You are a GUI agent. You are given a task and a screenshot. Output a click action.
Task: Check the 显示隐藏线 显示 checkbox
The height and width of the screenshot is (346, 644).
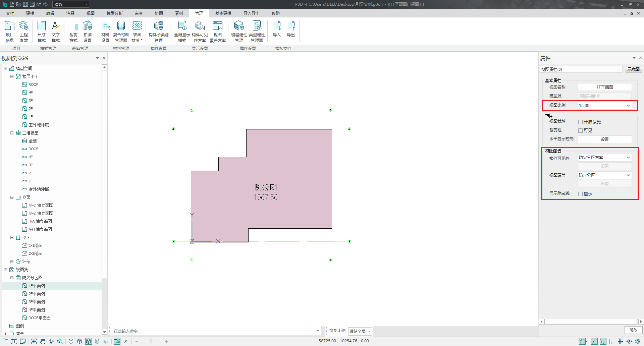580,194
